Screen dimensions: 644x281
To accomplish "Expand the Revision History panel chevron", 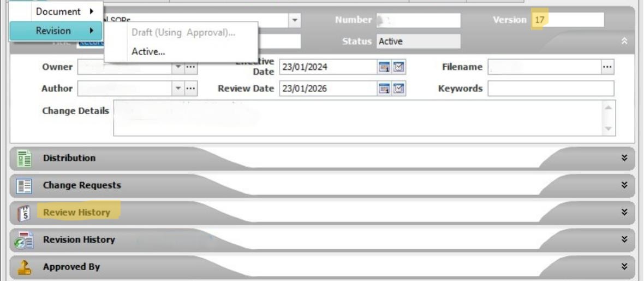I will coord(624,239).
